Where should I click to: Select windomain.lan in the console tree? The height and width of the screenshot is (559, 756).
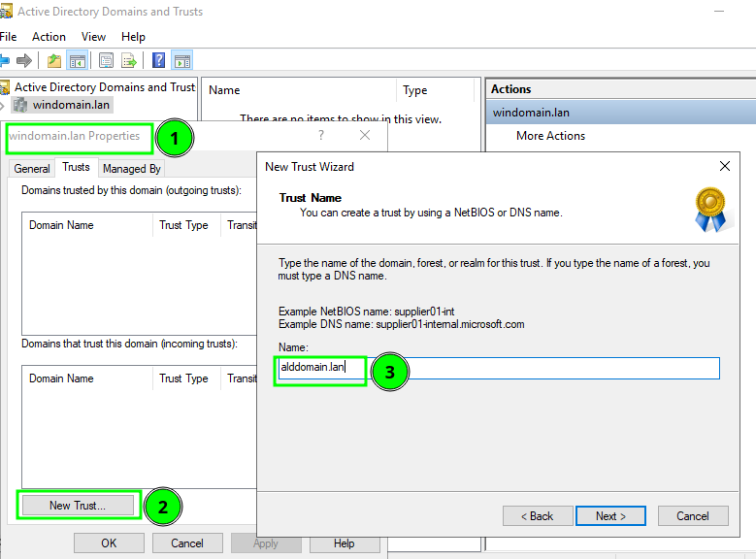coord(71,105)
